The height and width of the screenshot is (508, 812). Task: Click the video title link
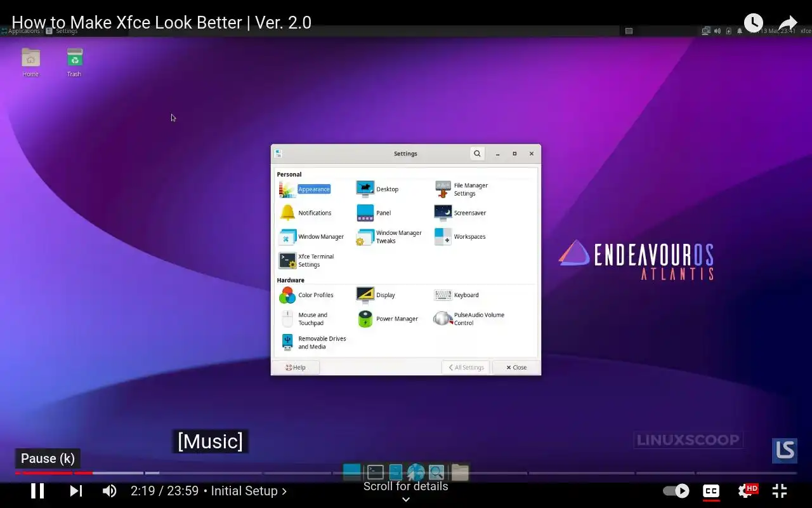click(161, 23)
